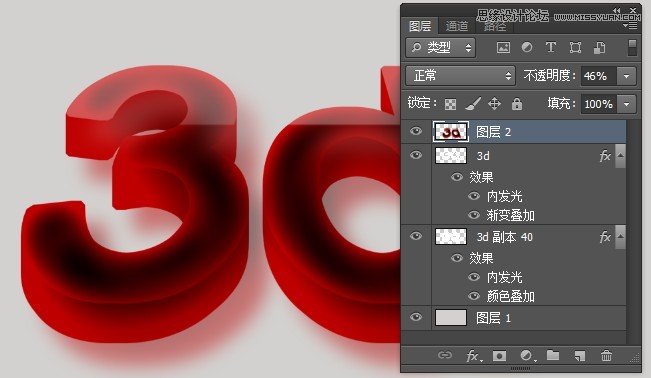
Task: Toggle 内发光 effect on 3d layer
Action: (474, 196)
